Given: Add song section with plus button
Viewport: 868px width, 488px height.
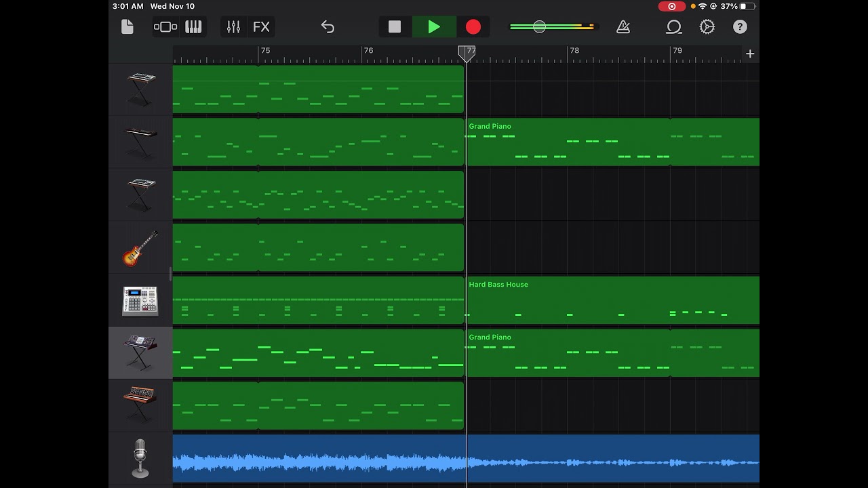Looking at the screenshot, I should (x=750, y=54).
